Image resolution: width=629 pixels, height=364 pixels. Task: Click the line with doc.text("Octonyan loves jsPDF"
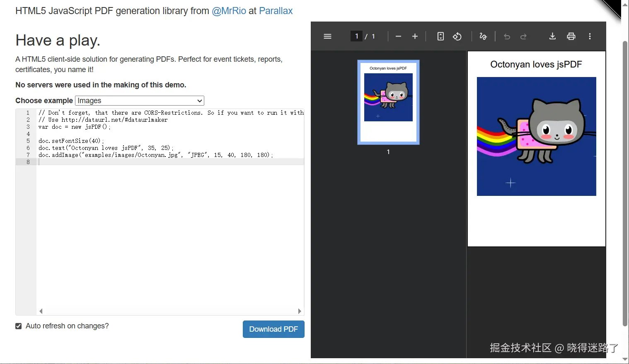pyautogui.click(x=106, y=148)
